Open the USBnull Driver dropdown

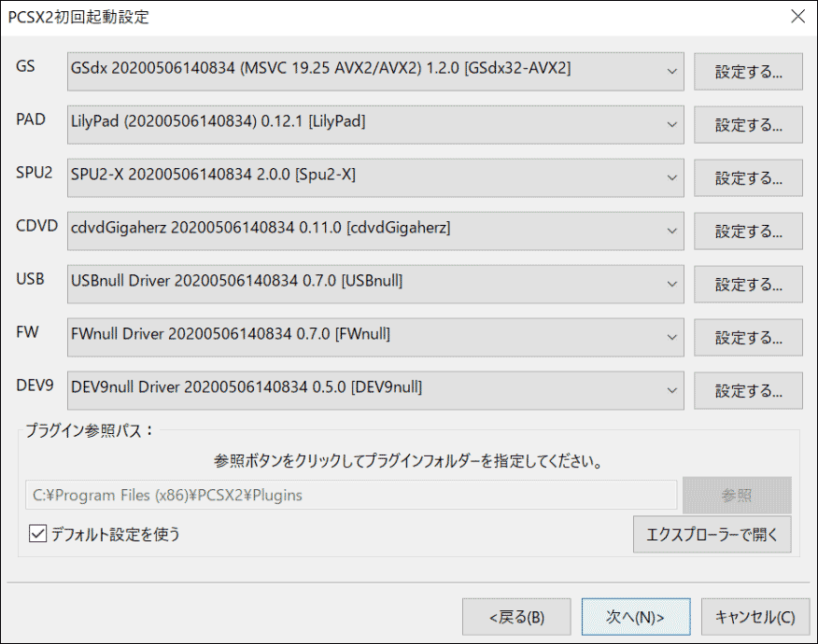point(375,284)
